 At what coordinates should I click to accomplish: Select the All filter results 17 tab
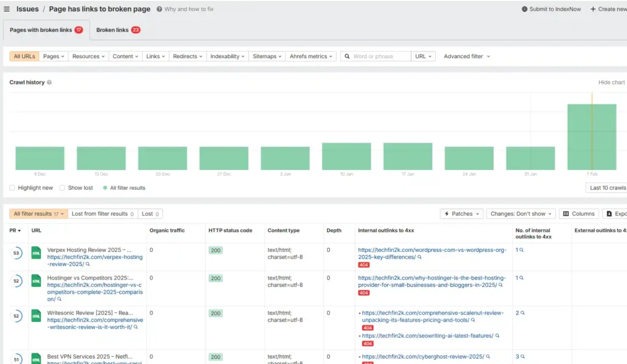pos(39,214)
